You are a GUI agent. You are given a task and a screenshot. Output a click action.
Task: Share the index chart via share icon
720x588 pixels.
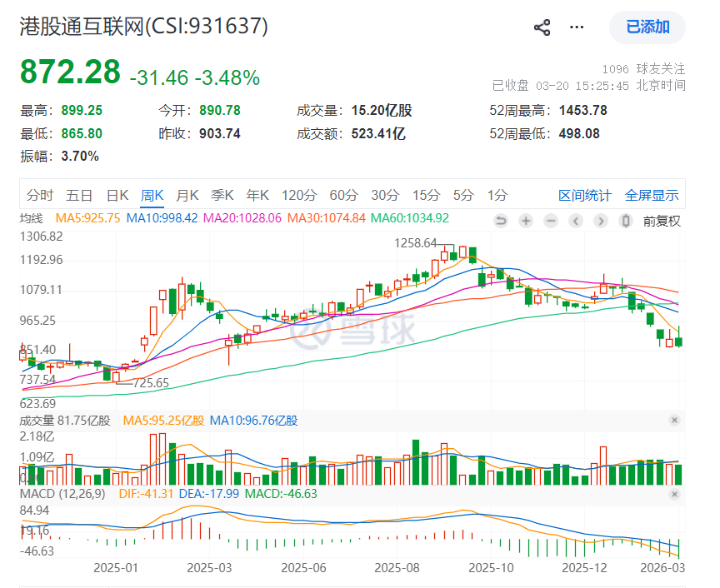click(542, 27)
